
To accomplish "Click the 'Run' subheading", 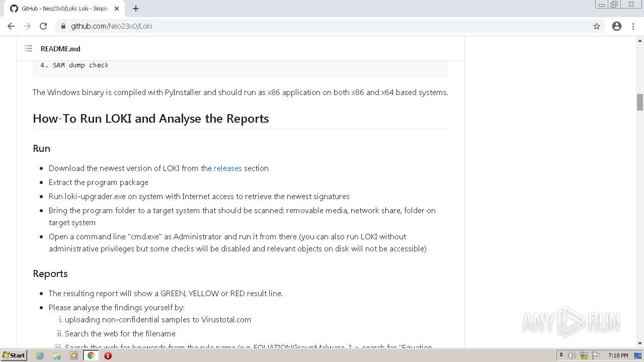I will point(41,148).
